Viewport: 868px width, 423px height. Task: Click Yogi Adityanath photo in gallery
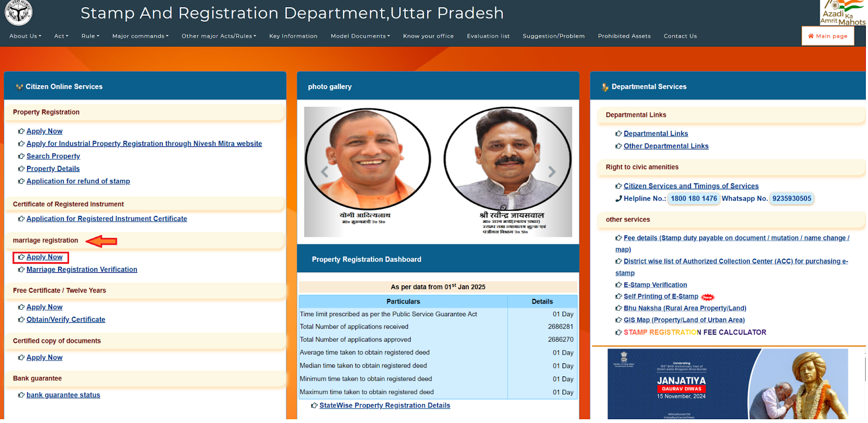[x=368, y=159]
